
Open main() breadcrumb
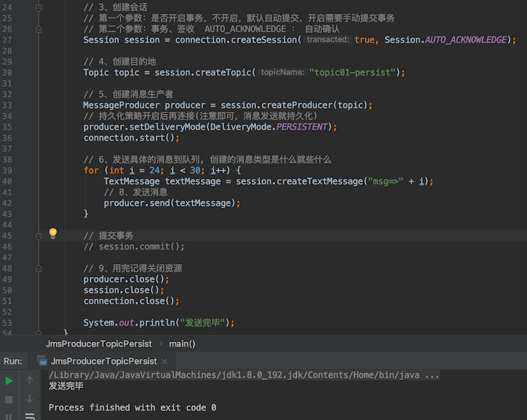pos(181,344)
